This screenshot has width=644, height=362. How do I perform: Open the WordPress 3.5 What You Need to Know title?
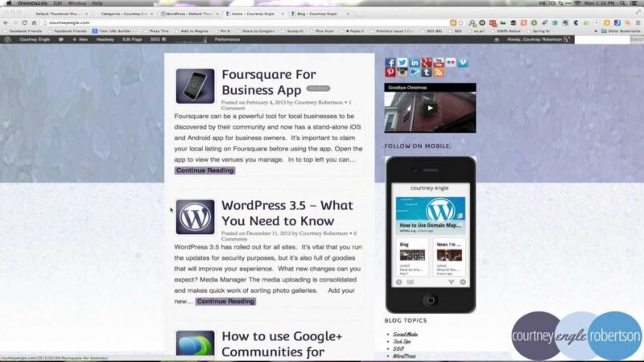coord(287,213)
